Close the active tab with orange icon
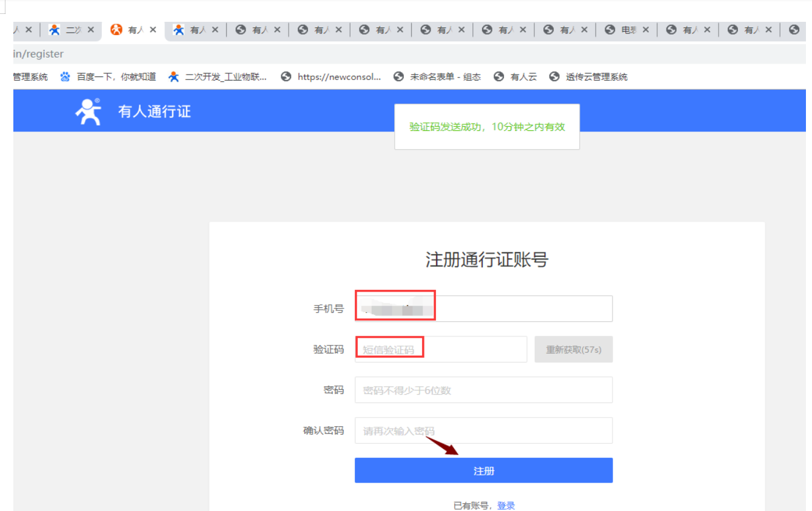 [153, 30]
